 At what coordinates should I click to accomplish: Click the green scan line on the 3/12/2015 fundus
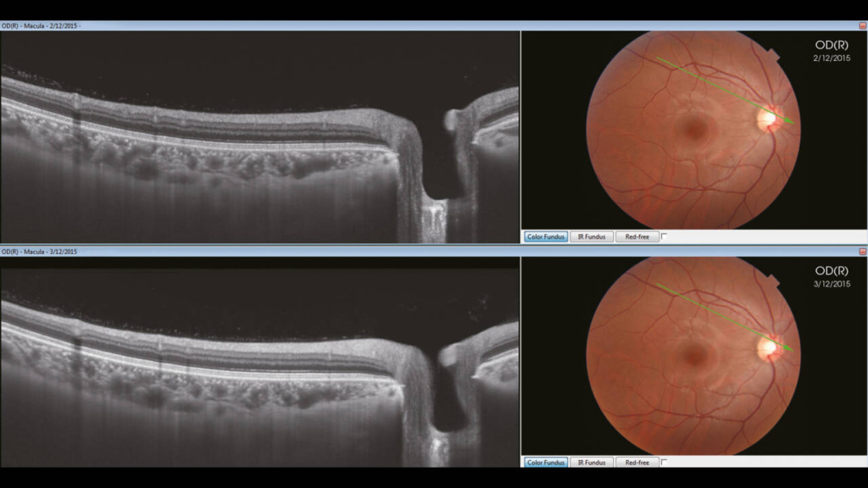click(x=721, y=314)
